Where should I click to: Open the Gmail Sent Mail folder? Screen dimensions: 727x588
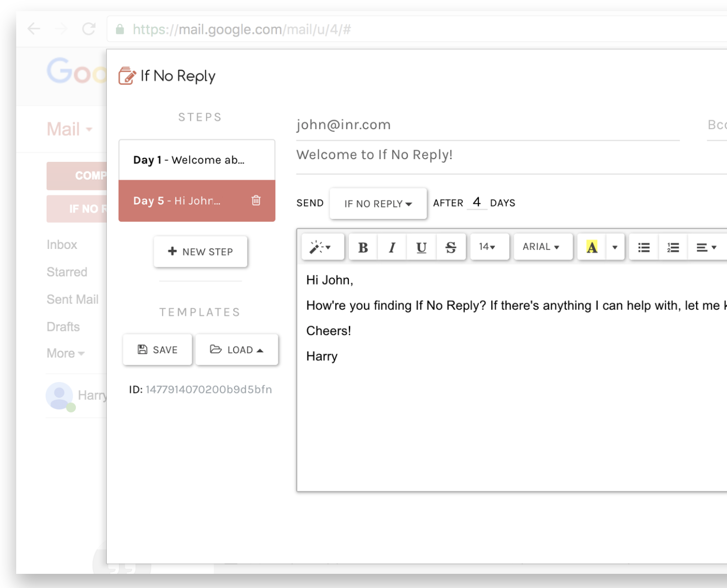[72, 300]
